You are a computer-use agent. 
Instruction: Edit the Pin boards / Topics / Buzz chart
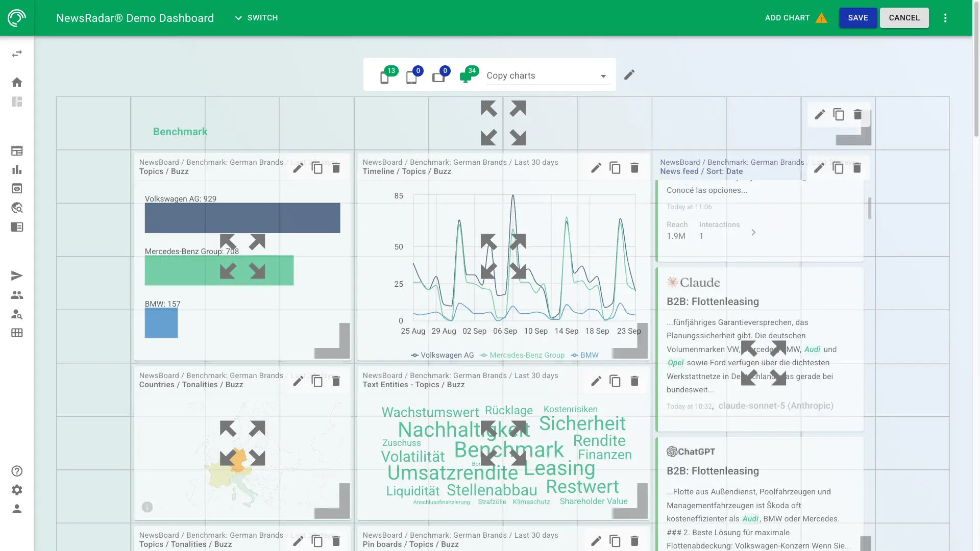click(x=596, y=541)
